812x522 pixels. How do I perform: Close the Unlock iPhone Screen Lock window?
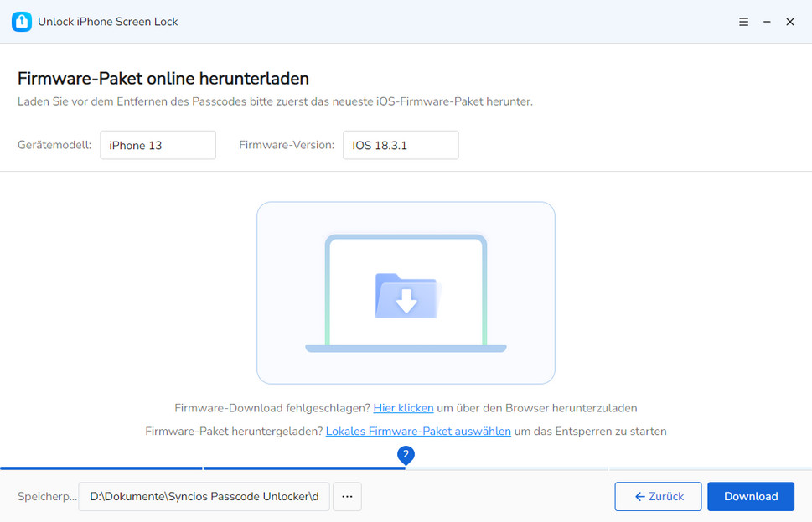coord(789,22)
